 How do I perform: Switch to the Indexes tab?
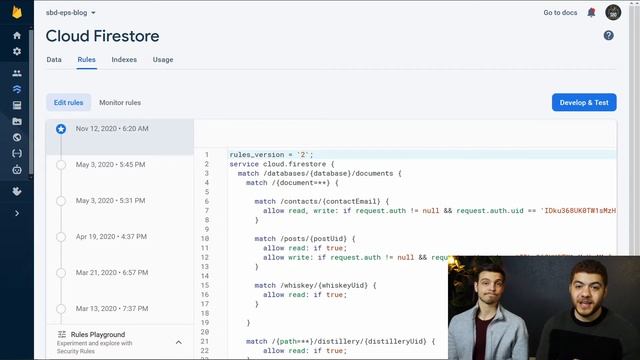(x=124, y=60)
